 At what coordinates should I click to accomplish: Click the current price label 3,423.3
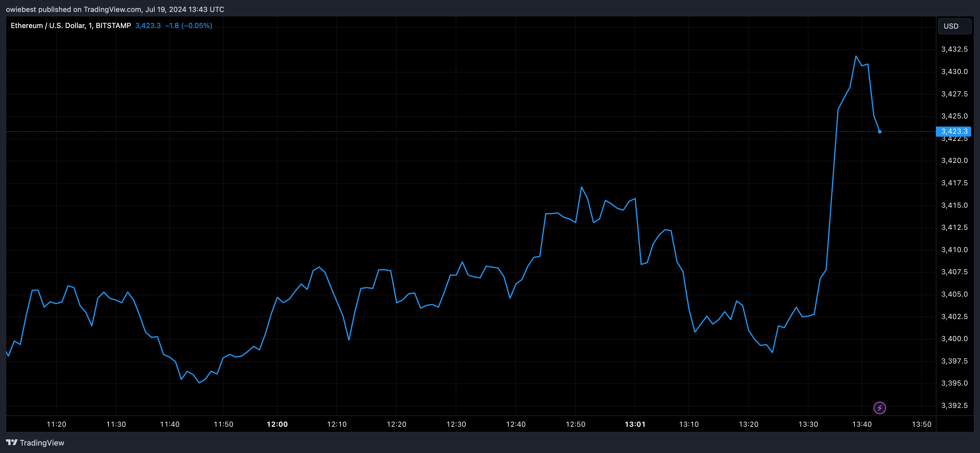953,131
